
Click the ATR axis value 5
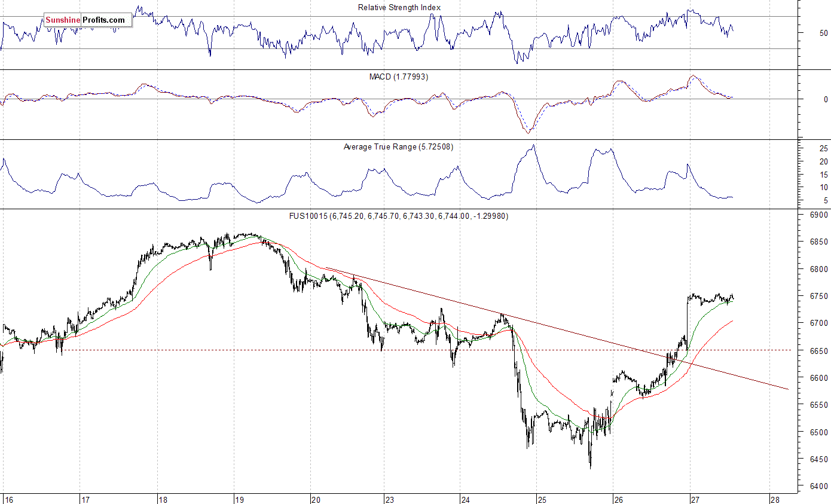tap(826, 201)
